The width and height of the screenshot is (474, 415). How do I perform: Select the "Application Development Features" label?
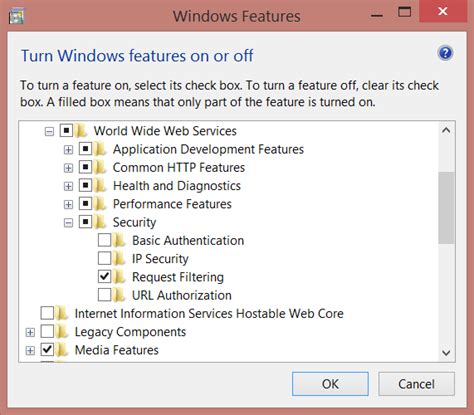click(208, 149)
